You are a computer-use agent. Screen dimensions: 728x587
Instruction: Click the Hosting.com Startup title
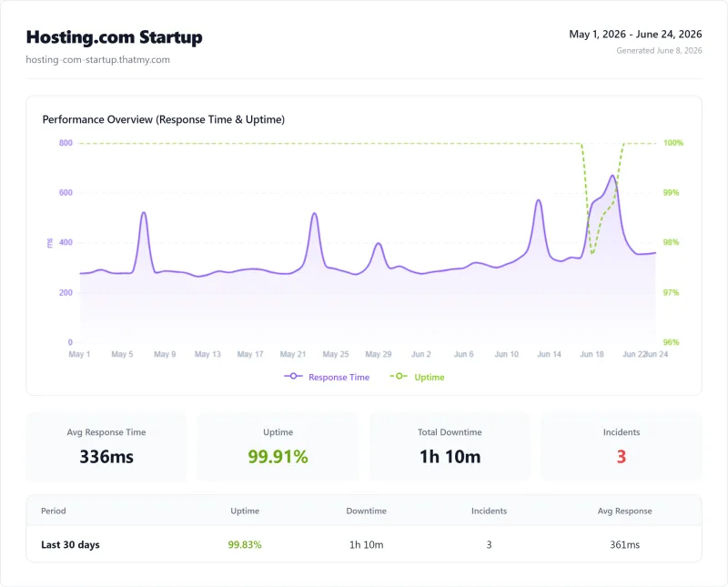[x=115, y=37]
